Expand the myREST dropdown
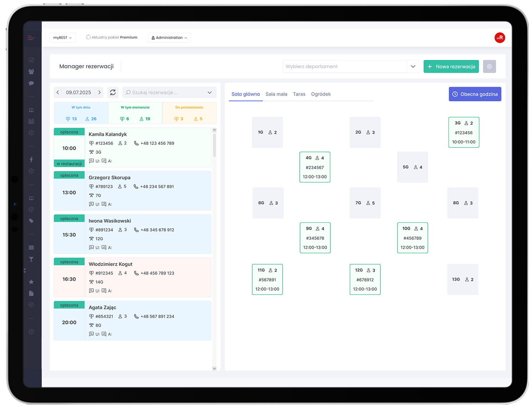This screenshot has width=532, height=410. pos(62,38)
